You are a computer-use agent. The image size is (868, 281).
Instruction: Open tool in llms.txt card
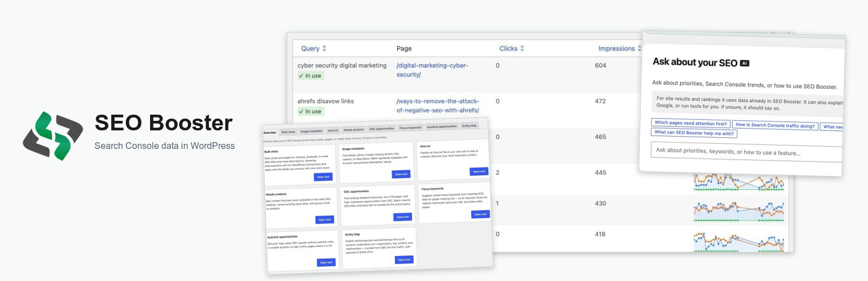(x=478, y=171)
